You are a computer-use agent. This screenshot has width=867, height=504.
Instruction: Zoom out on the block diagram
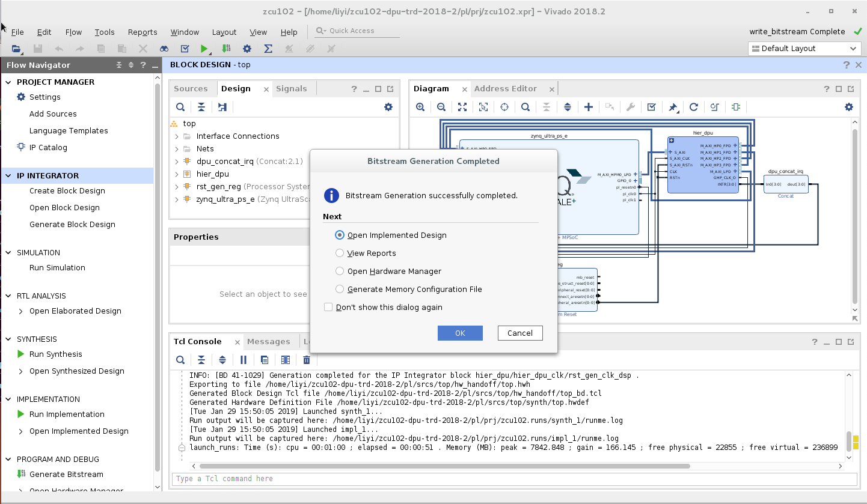[441, 107]
